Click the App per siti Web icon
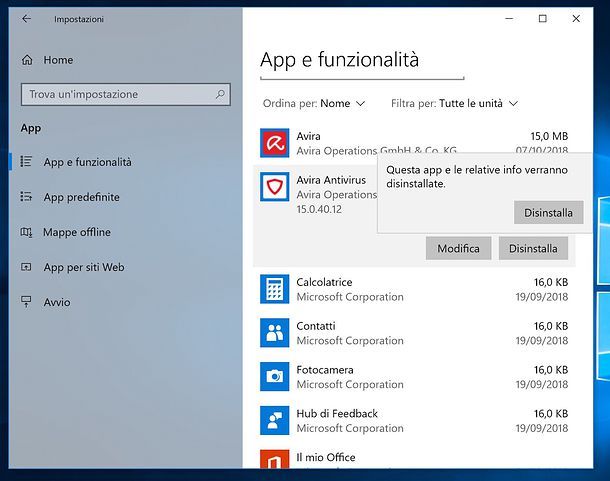 pos(26,267)
